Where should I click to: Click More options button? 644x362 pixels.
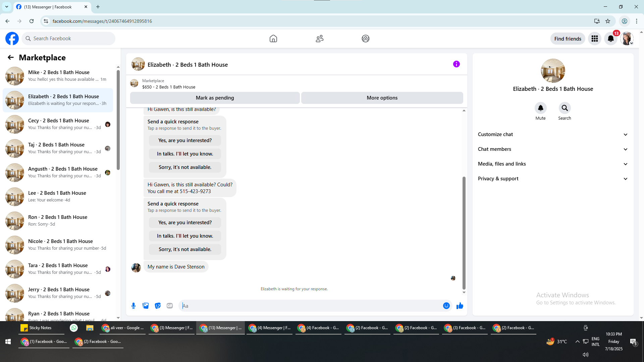coord(382,98)
